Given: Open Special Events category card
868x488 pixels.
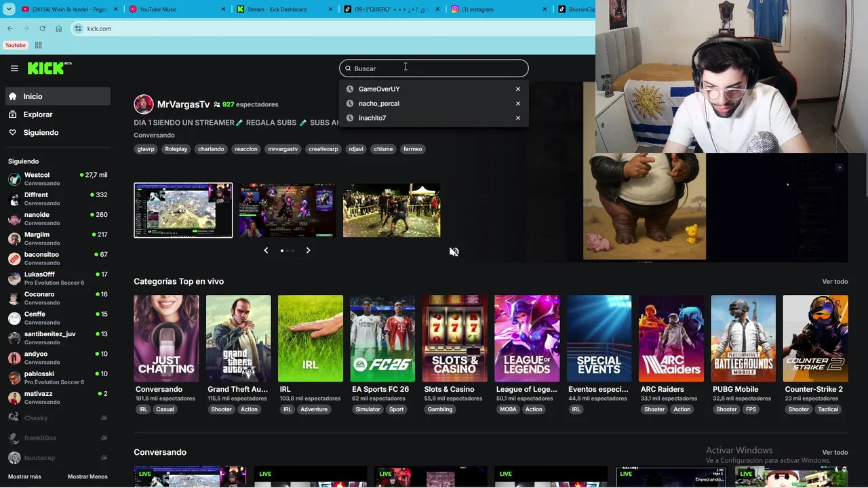Looking at the screenshot, I should point(599,338).
